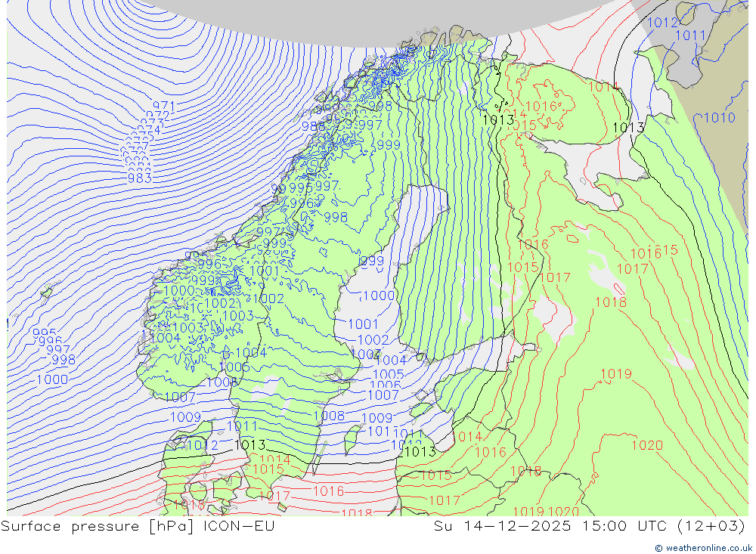
Task: Click the blue 1010 label at right edge
Action: [x=720, y=118]
